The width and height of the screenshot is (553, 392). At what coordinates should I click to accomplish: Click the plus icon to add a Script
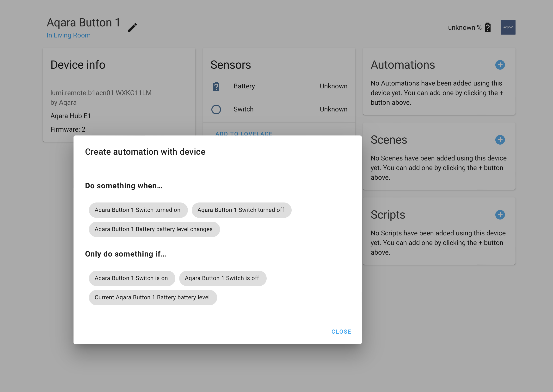500,214
